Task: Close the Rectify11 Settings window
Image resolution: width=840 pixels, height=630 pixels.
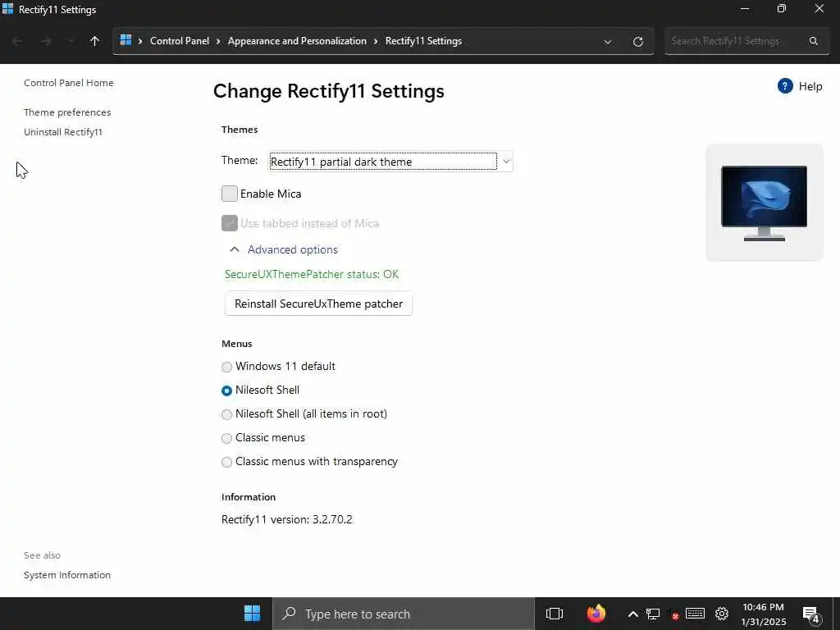Action: click(x=819, y=8)
